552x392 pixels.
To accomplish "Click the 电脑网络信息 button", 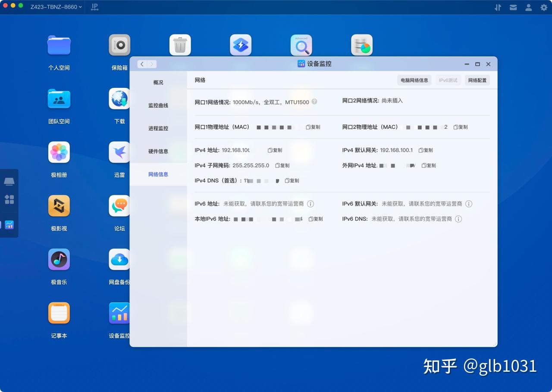I will click(414, 80).
